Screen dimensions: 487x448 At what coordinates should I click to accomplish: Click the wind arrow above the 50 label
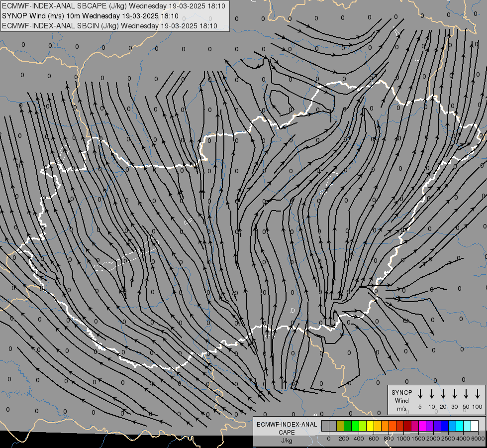(x=466, y=393)
